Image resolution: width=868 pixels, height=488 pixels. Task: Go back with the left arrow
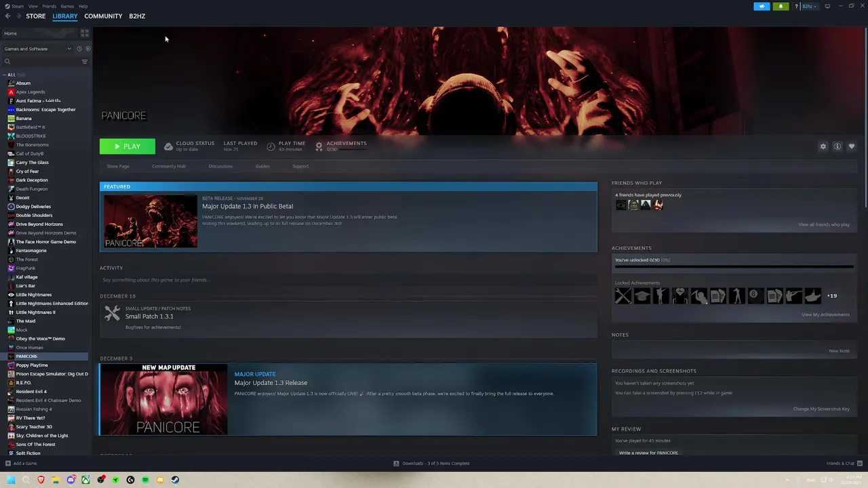coord(8,16)
